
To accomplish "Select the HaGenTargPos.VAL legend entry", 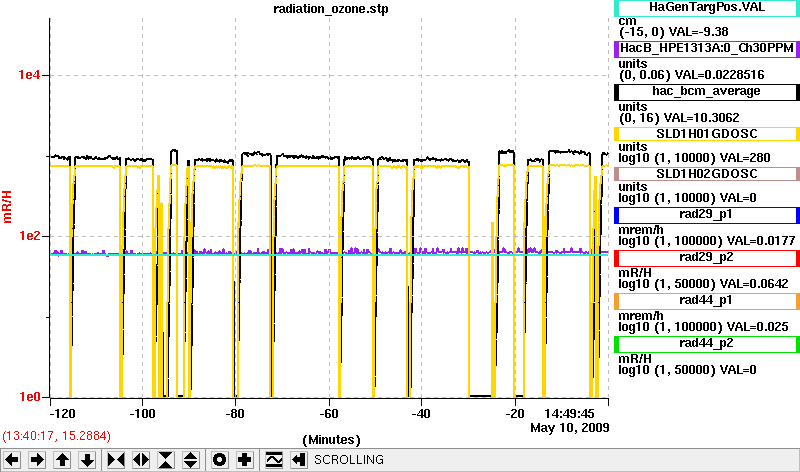I will (x=707, y=8).
